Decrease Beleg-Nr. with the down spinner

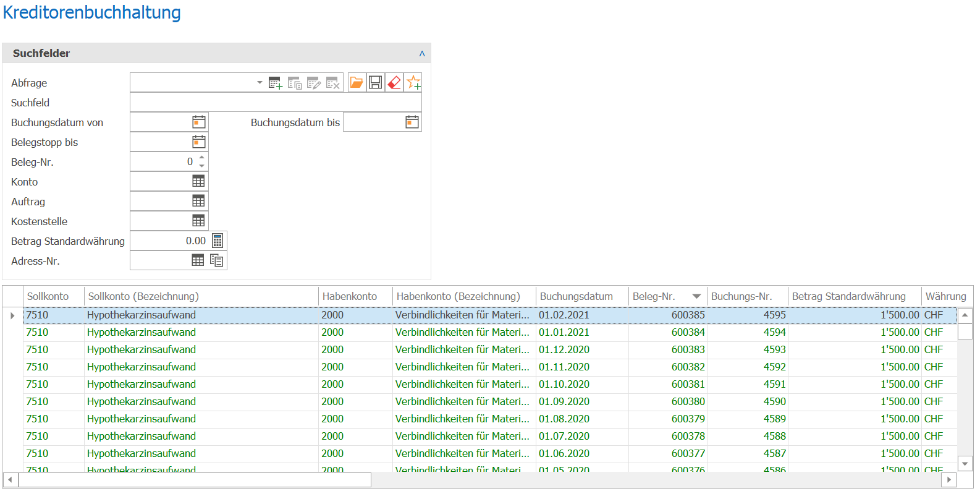point(201,166)
